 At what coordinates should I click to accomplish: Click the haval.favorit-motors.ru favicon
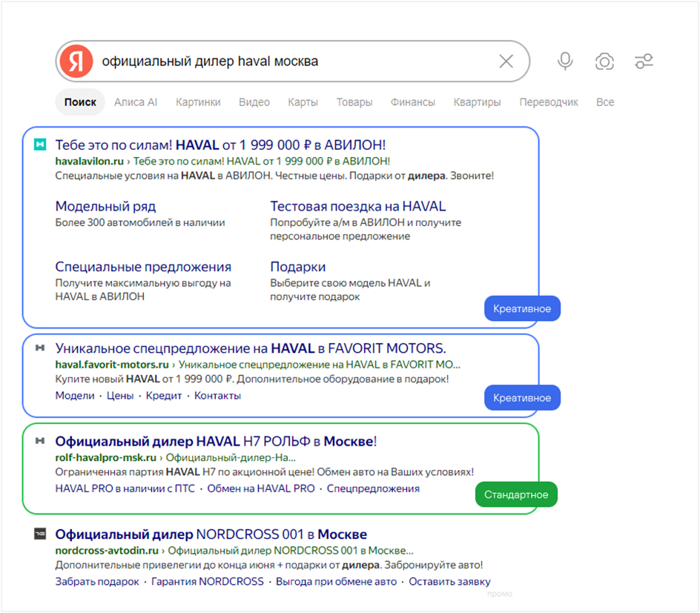click(x=40, y=348)
